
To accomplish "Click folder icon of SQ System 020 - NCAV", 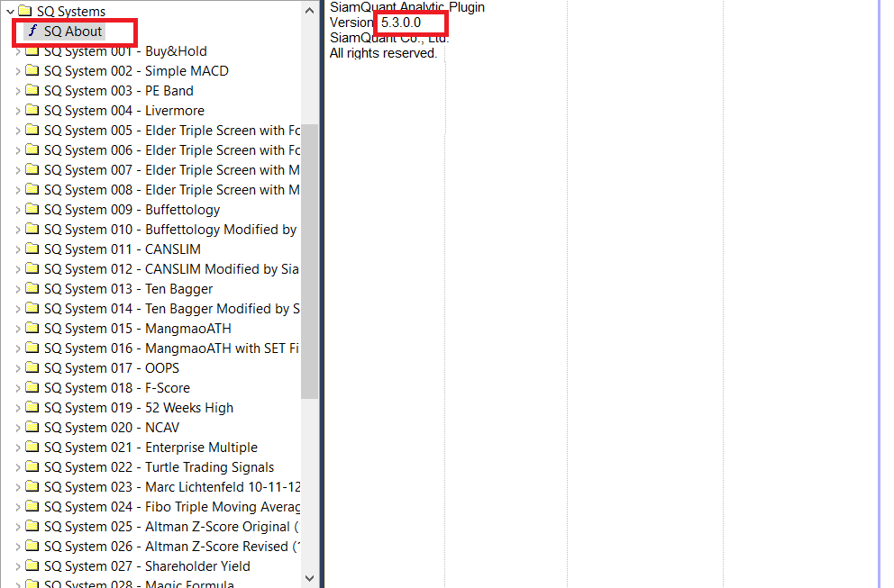I will point(32,428).
